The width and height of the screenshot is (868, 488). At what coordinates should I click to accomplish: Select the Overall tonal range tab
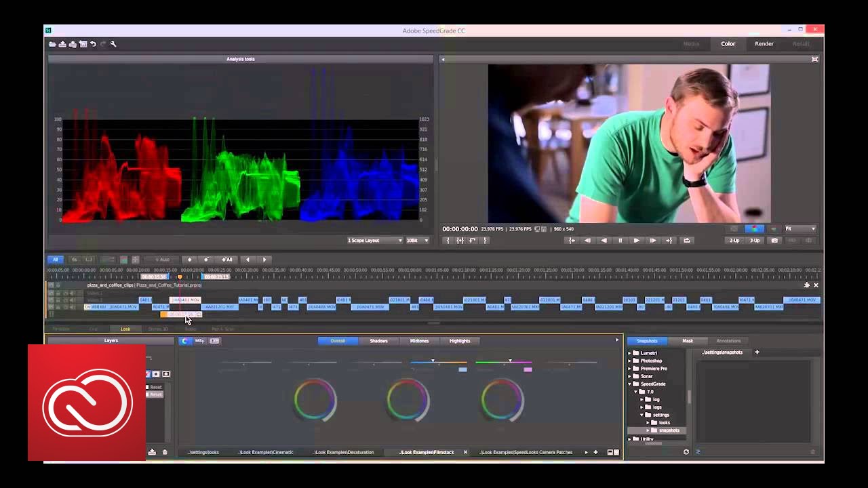338,341
